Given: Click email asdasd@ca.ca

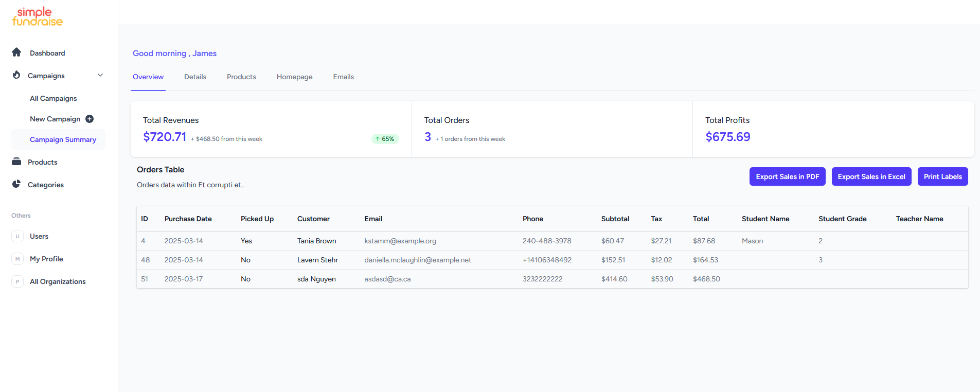Looking at the screenshot, I should click(387, 279).
